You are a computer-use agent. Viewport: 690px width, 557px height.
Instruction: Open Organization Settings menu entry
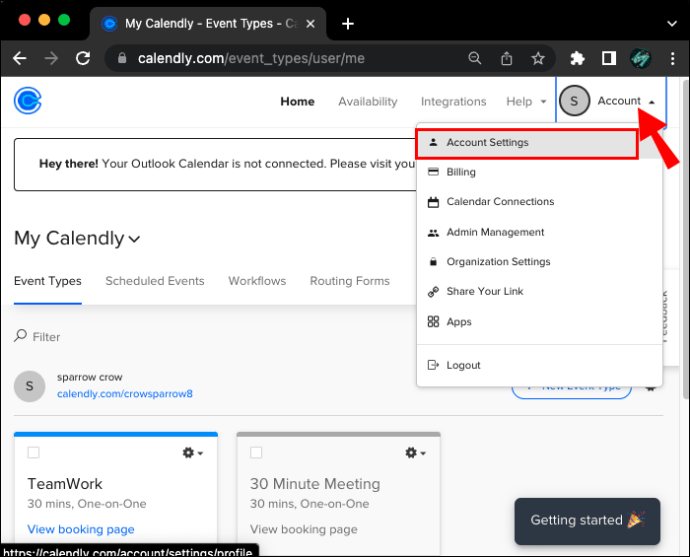click(x=539, y=261)
